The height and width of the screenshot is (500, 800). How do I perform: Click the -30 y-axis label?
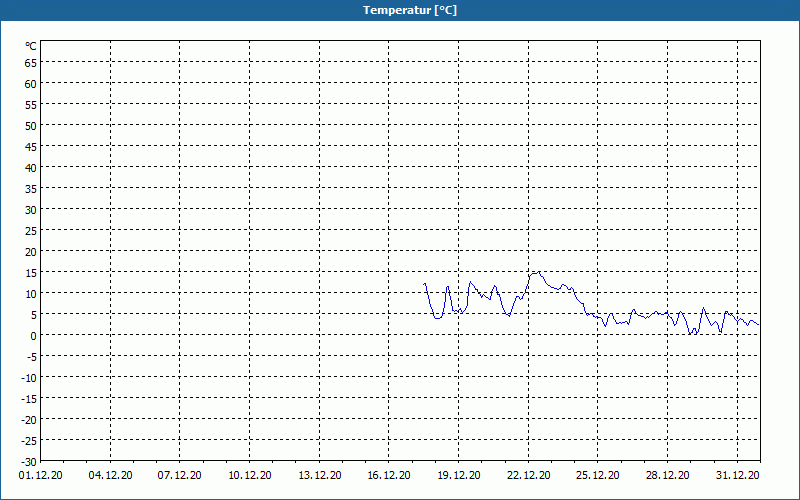29,462
